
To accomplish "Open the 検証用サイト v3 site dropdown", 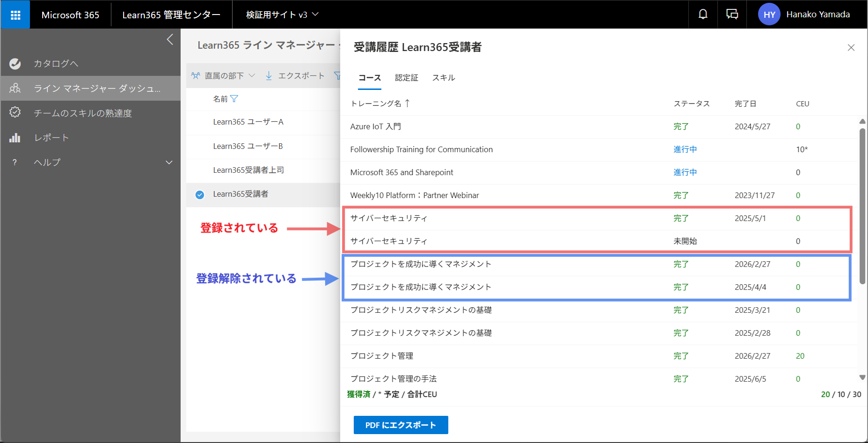I will point(282,15).
